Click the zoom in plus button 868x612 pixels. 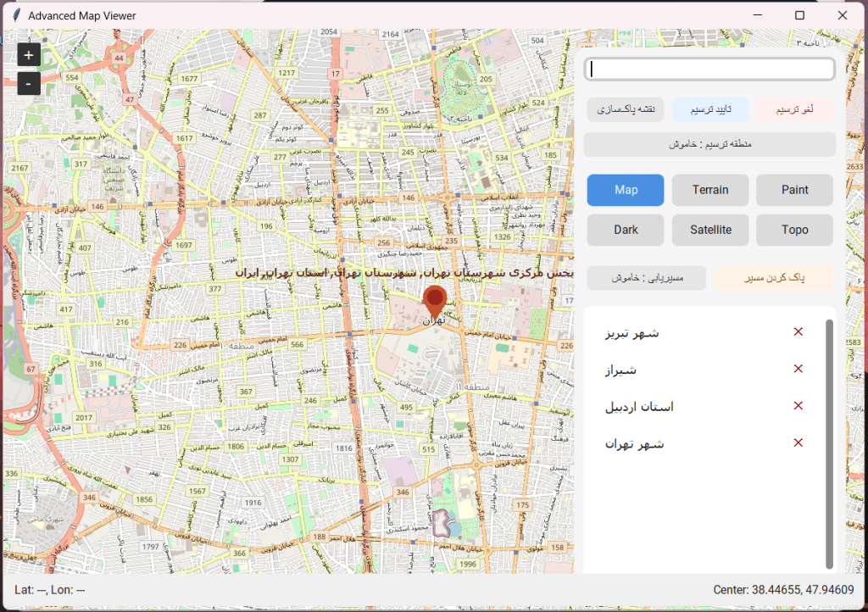tap(29, 55)
